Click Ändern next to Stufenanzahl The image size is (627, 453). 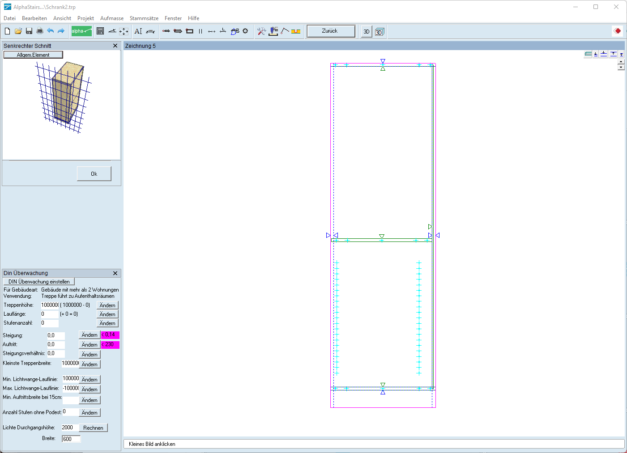(107, 323)
